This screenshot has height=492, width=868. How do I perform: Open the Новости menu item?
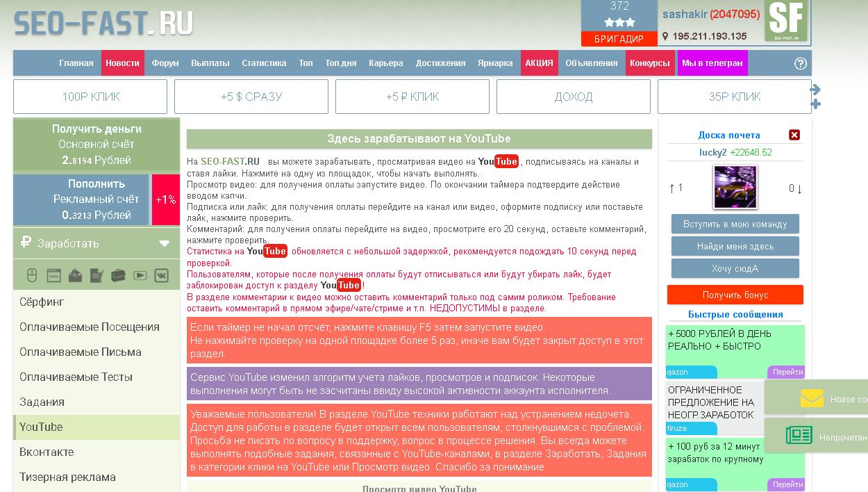122,63
